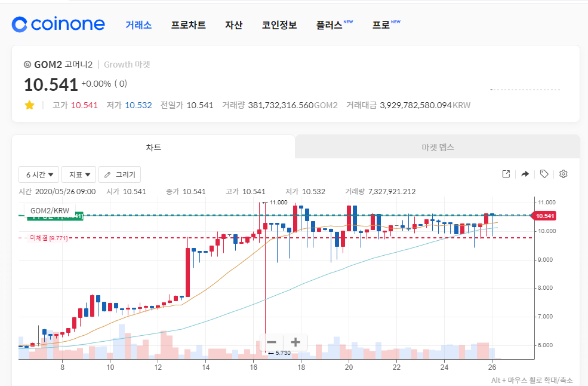
Task: Open chart settings gear icon
Action: [x=564, y=174]
